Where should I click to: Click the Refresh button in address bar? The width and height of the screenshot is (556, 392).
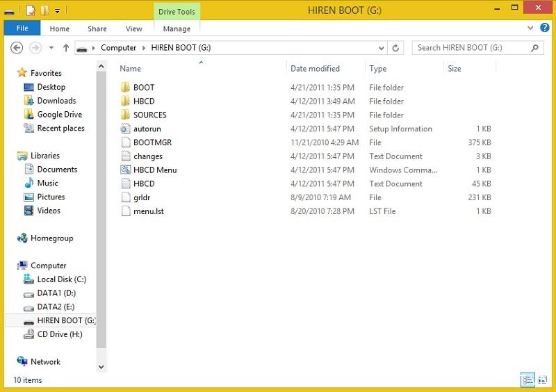tap(395, 48)
